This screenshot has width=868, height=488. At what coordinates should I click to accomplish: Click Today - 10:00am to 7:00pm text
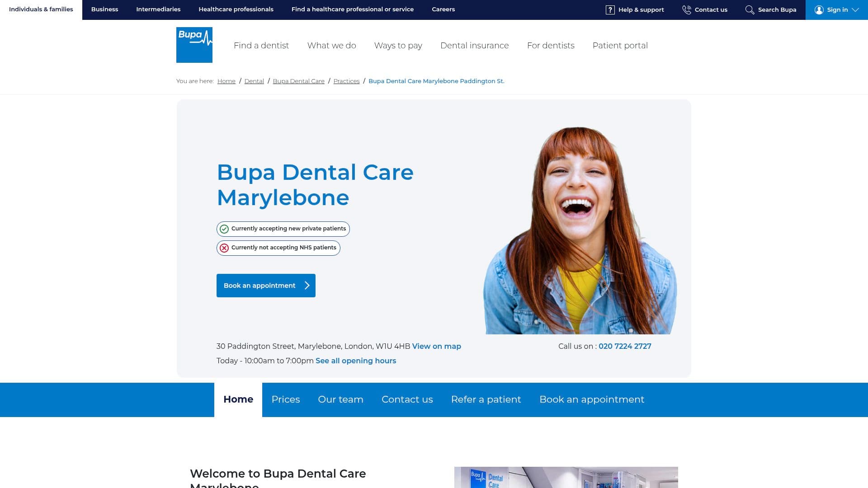click(x=265, y=361)
